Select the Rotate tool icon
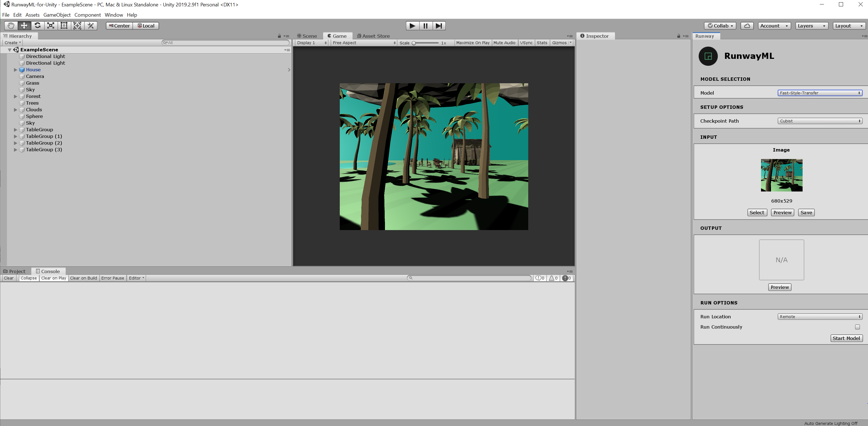The height and width of the screenshot is (426, 868). (x=37, y=26)
